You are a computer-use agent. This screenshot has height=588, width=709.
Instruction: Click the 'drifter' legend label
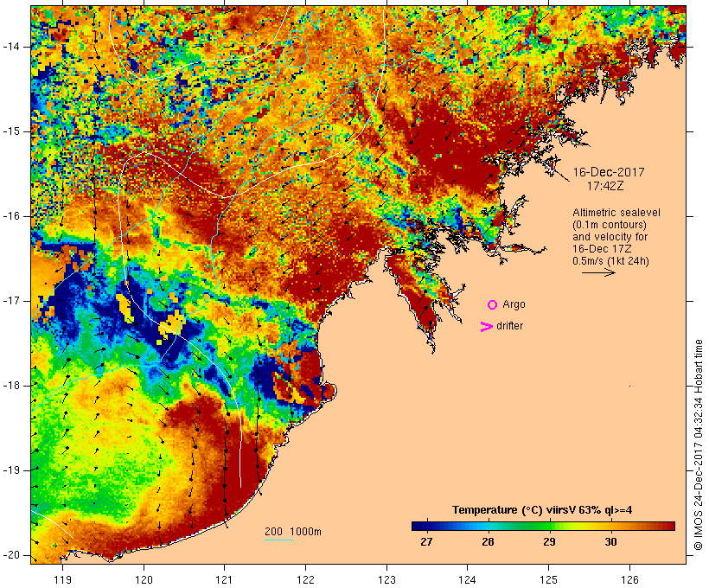point(509,326)
